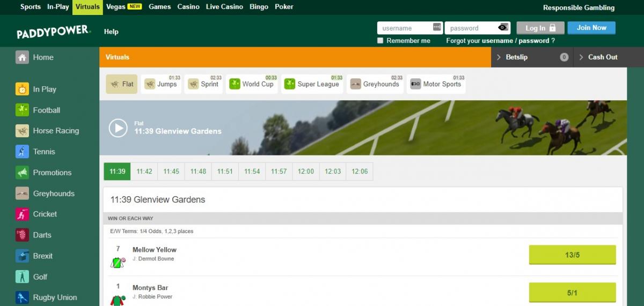The width and height of the screenshot is (644, 306).
Task: Tick the Remember me checkbox
Action: pos(380,40)
